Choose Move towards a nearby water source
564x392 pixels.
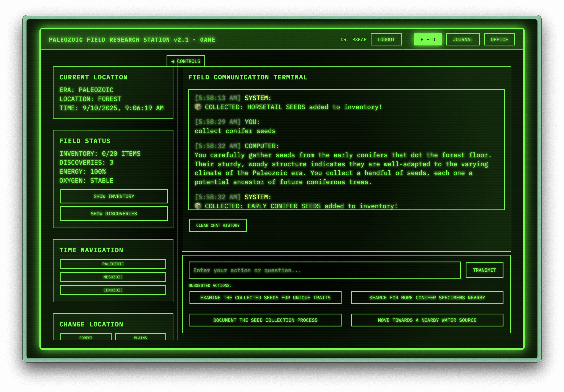coord(427,320)
